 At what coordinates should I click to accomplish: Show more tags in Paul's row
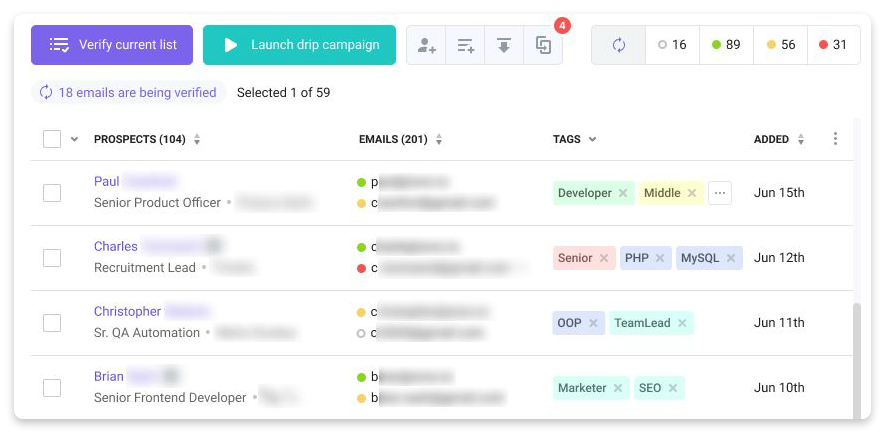[720, 193]
